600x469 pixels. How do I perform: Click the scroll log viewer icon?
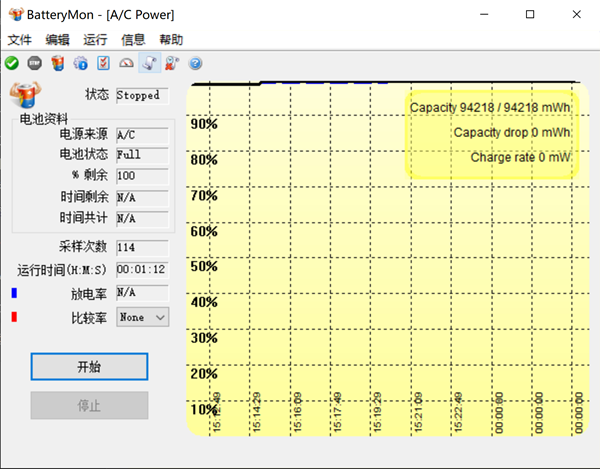click(x=149, y=63)
